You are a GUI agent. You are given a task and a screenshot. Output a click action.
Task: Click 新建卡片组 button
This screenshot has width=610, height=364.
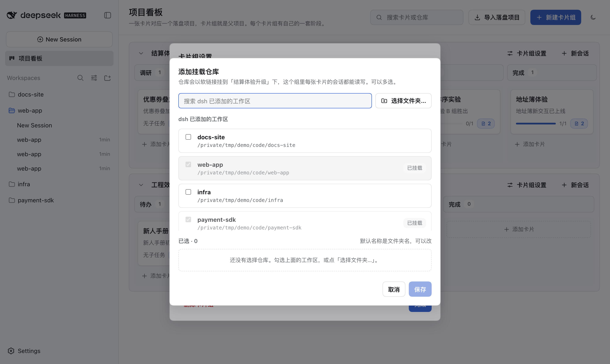[556, 17]
